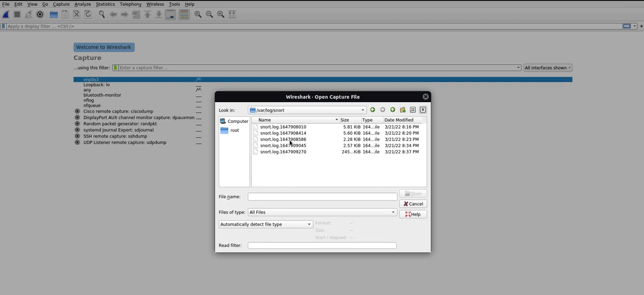Sort by Name column header
The width and height of the screenshot is (644, 295).
[295, 120]
